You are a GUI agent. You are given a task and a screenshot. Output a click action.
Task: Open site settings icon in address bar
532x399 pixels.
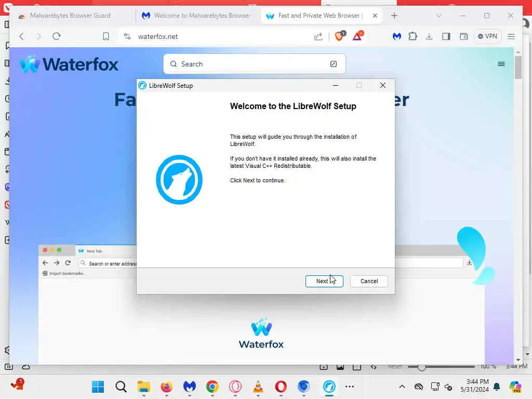(127, 36)
